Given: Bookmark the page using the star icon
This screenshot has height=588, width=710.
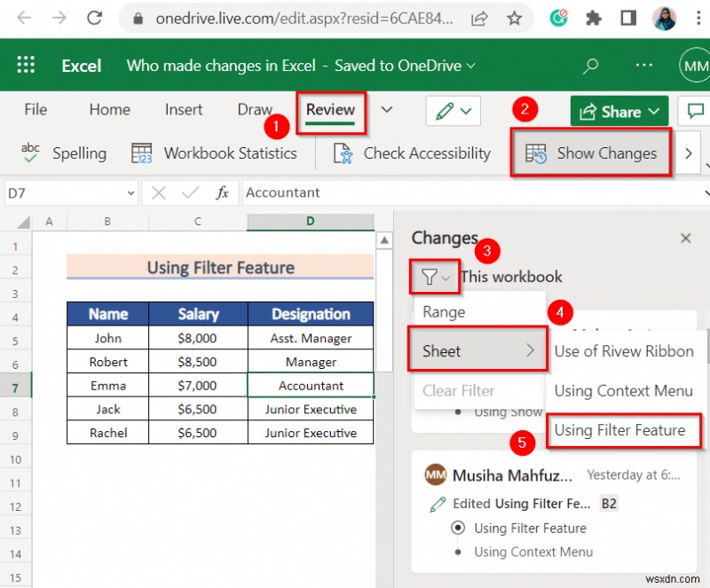Looking at the screenshot, I should [514, 16].
